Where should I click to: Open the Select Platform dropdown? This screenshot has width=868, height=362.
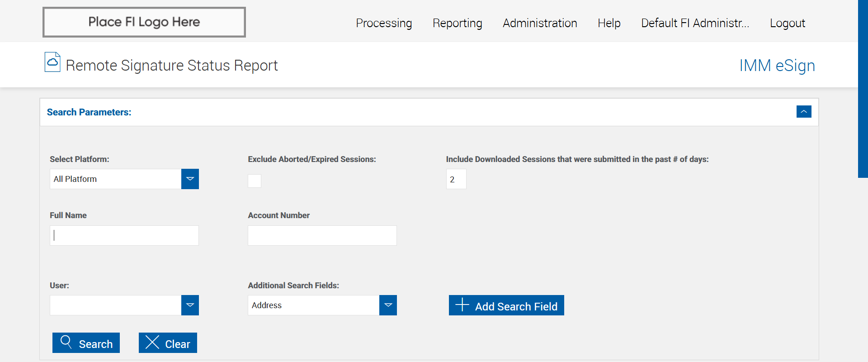(190, 179)
